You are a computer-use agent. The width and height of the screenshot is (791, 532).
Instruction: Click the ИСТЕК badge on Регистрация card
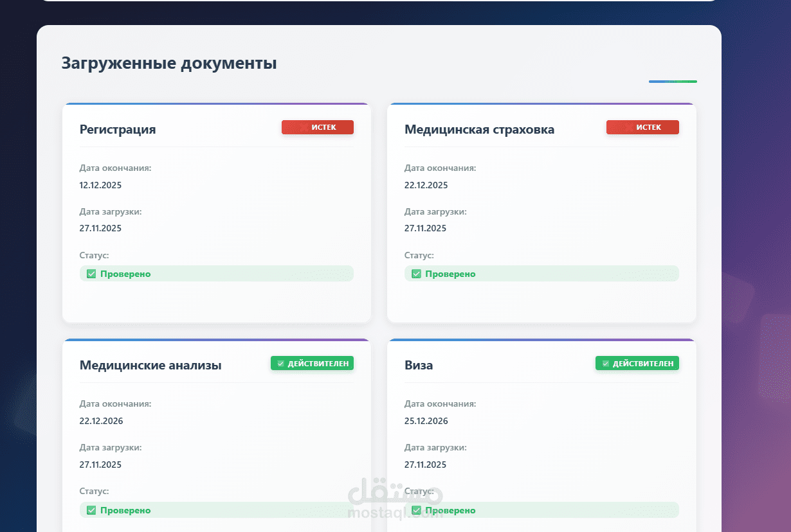(318, 127)
